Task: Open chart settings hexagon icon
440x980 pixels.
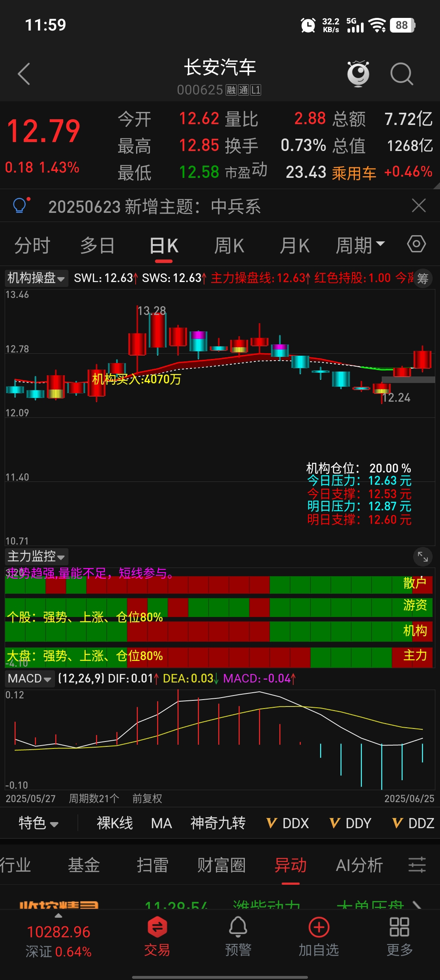Action: [416, 244]
